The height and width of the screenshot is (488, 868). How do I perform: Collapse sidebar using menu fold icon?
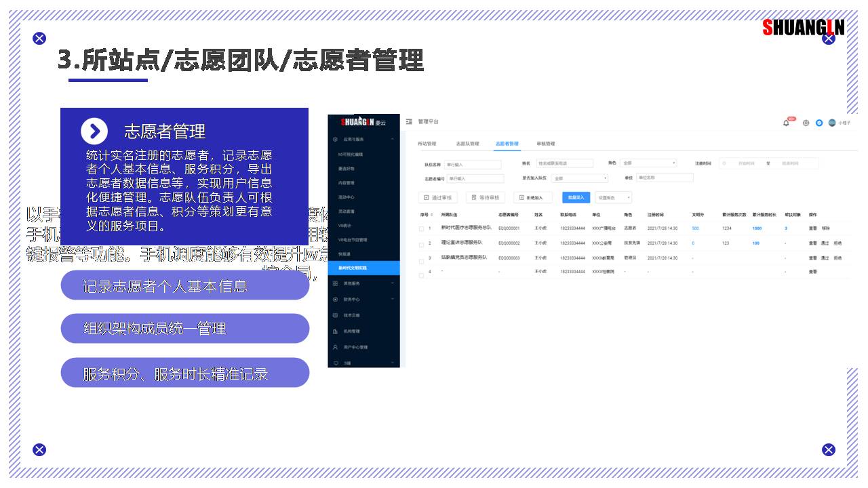(x=409, y=121)
